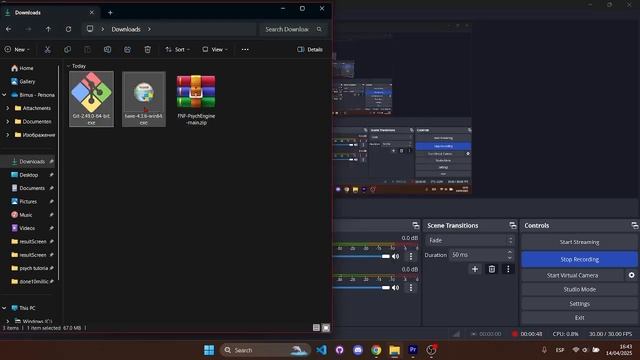The image size is (640, 360).
Task: Adjust Duration value with stepper arrows
Action: (509, 255)
